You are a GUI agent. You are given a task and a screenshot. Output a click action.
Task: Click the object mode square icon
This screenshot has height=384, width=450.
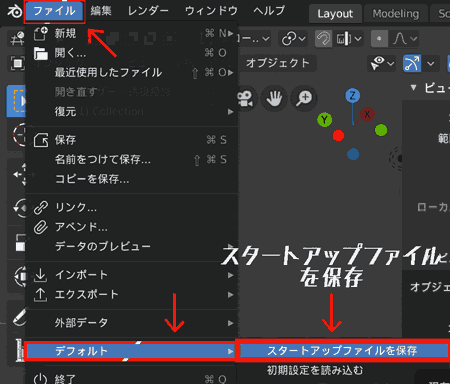[17, 63]
